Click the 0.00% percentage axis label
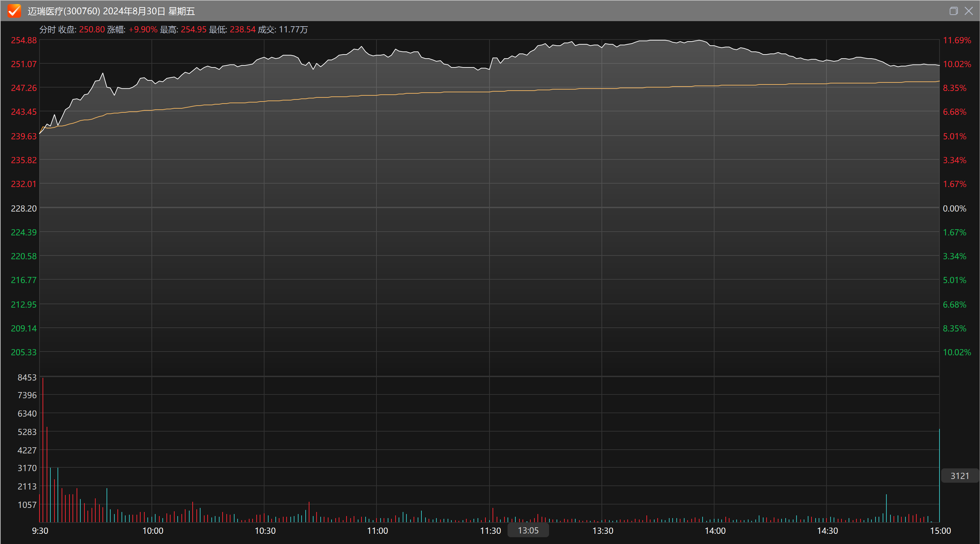 [x=954, y=208]
